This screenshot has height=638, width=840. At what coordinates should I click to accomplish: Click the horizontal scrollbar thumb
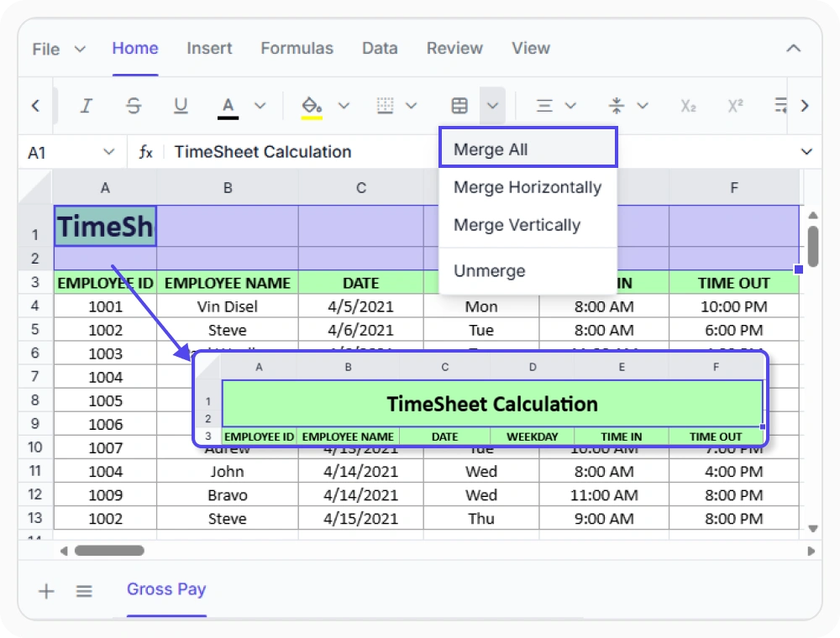(x=109, y=551)
